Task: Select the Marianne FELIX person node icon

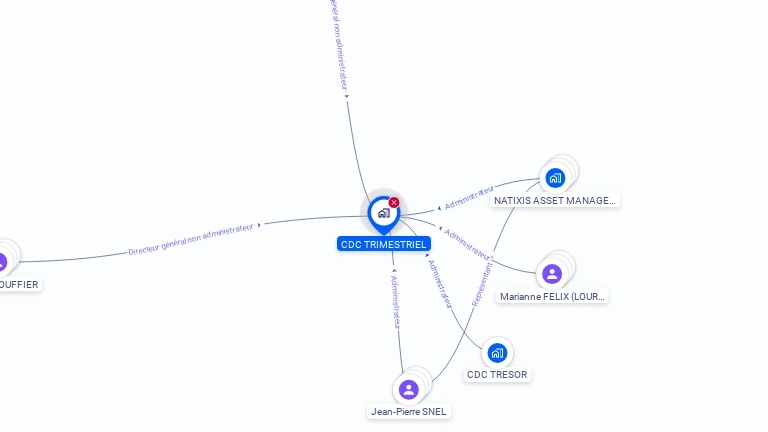Action: 552,274
